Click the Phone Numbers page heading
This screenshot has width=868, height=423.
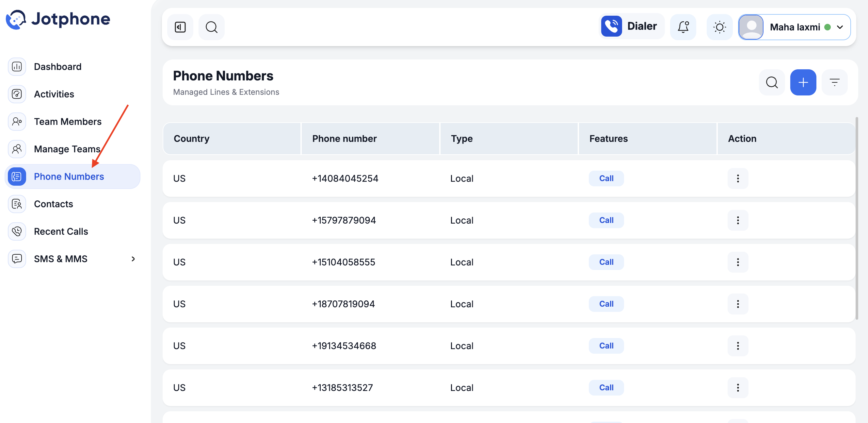click(x=223, y=76)
